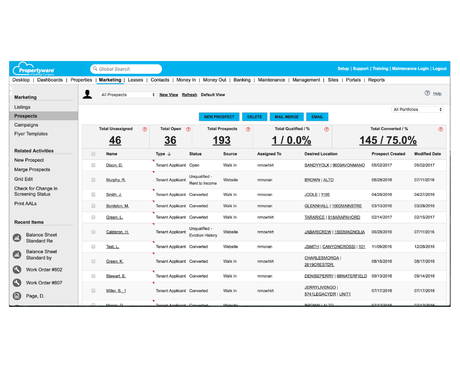This screenshot has width=460, height=385.
Task: Open the All Prospects view dropdown
Action: 128,95
